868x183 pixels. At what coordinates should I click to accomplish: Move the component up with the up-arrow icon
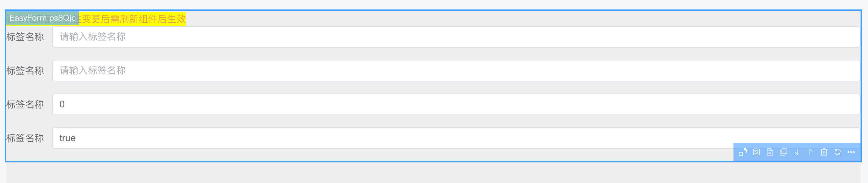click(x=811, y=152)
